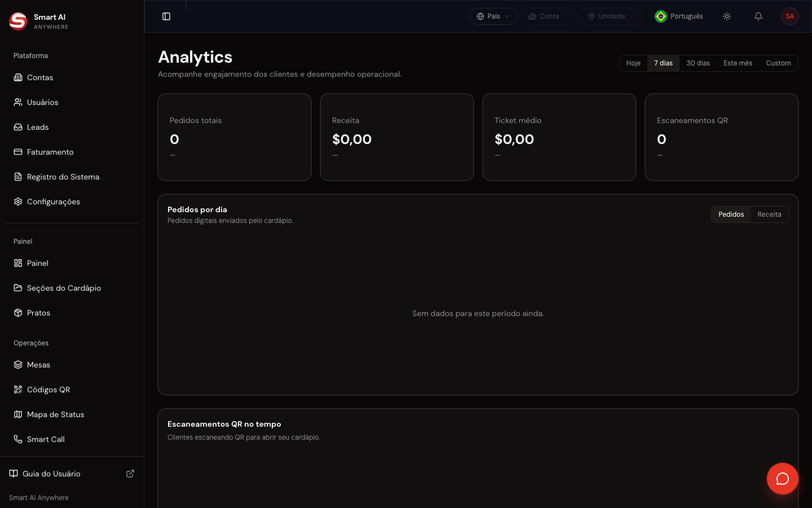Click the 'Pedidos por dia' heading
The image size is (812, 508).
197,209
